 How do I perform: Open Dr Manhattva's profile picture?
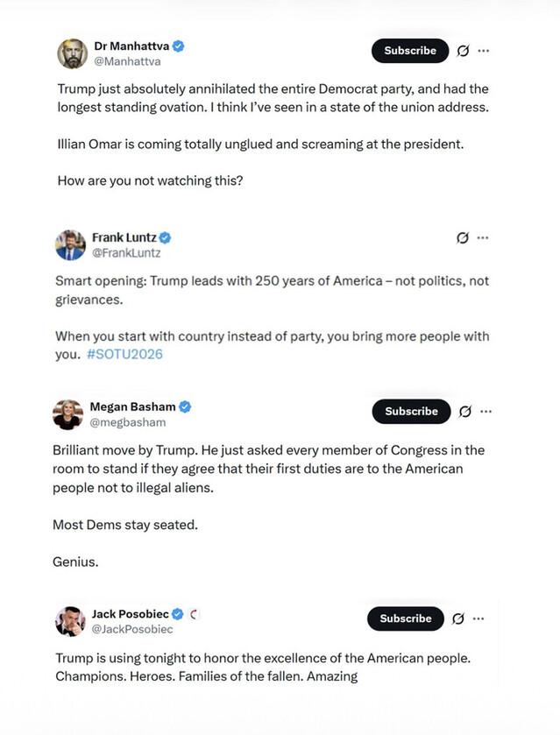[x=72, y=53]
